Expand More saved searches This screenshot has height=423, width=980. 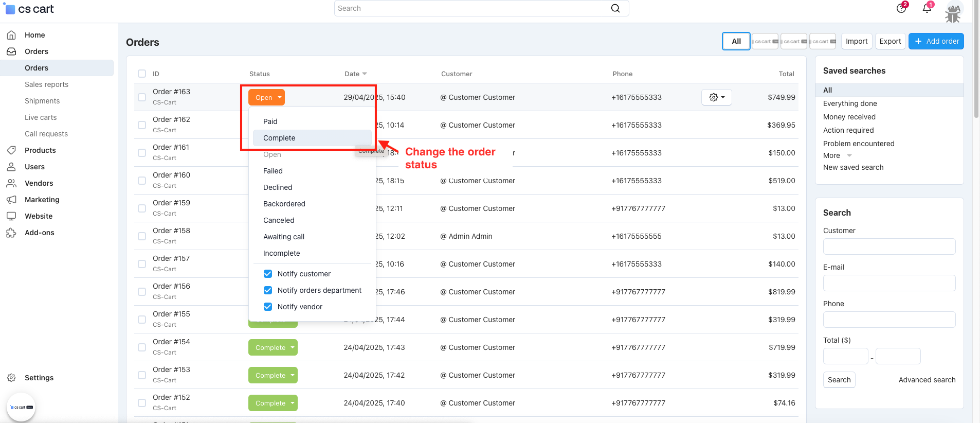838,155
